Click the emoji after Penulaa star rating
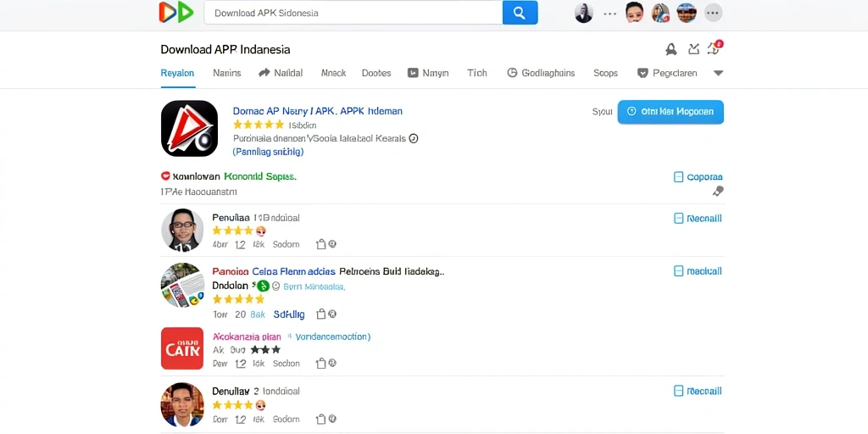The height and width of the screenshot is (434, 868). [x=261, y=231]
